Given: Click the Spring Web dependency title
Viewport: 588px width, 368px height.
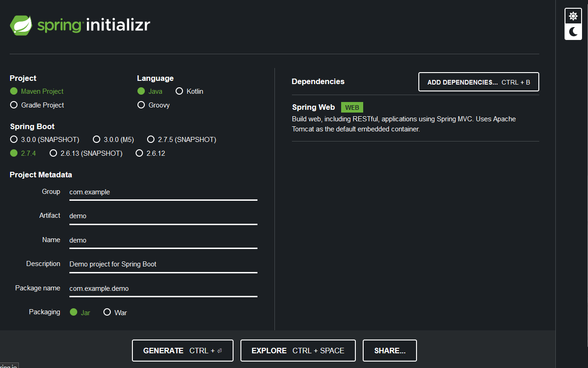Looking at the screenshot, I should point(314,108).
